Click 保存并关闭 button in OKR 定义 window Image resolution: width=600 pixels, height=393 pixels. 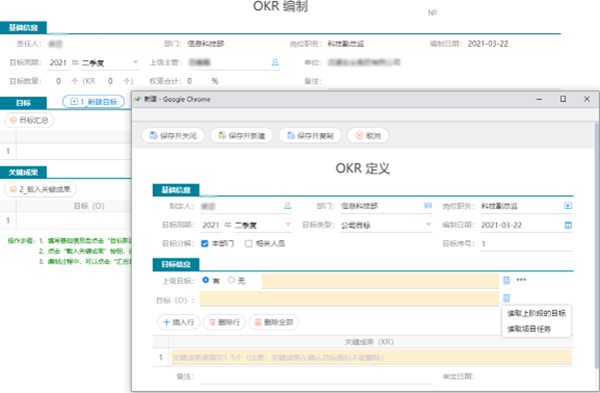pos(173,135)
